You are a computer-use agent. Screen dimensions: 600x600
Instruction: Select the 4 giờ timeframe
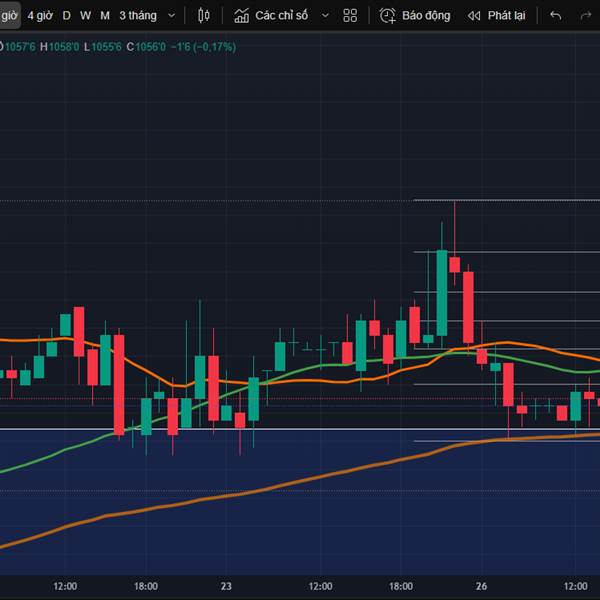tap(40, 16)
